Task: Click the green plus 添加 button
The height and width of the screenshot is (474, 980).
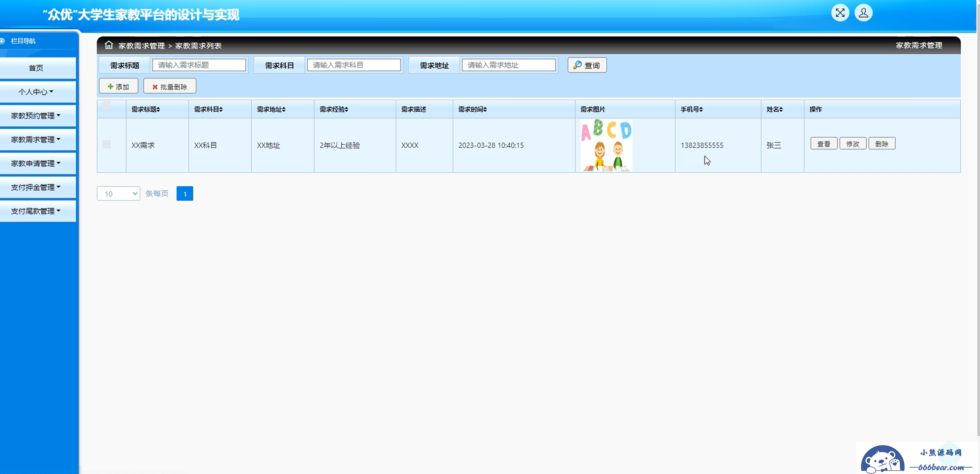Action: [x=118, y=87]
